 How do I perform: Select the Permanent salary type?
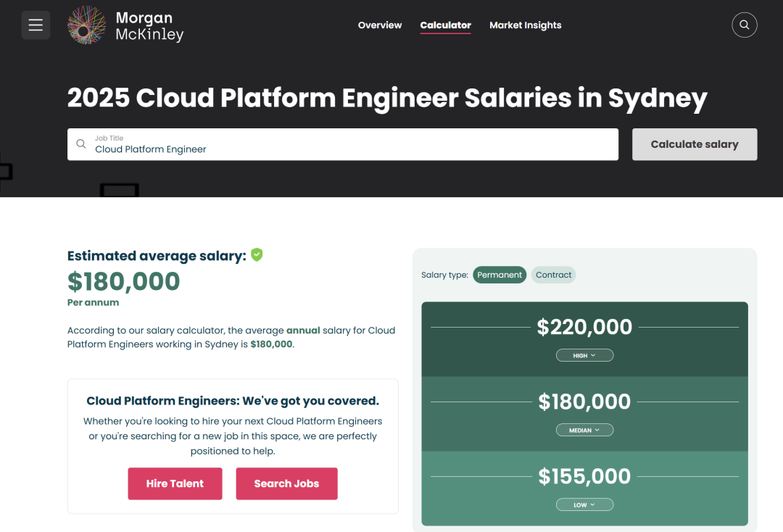click(x=500, y=275)
